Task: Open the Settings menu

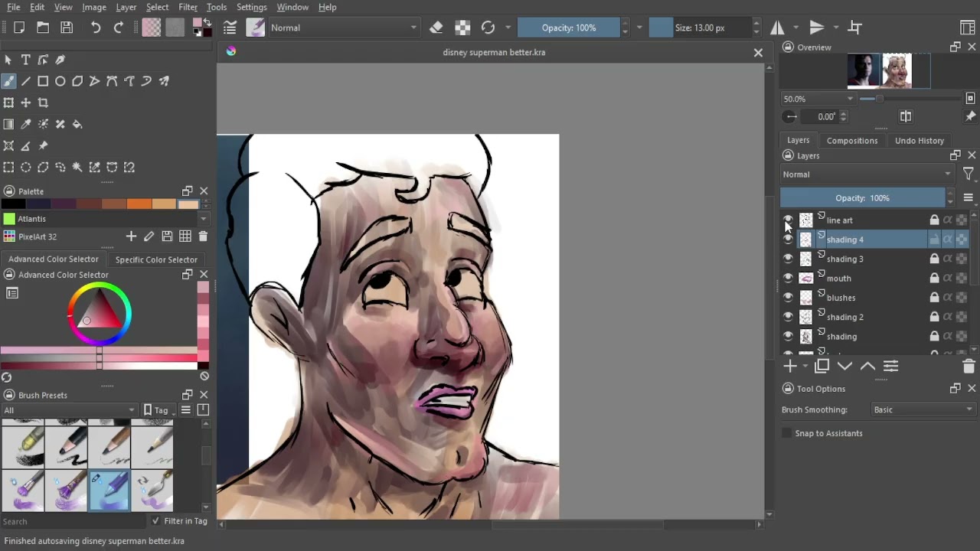Action: [x=251, y=7]
